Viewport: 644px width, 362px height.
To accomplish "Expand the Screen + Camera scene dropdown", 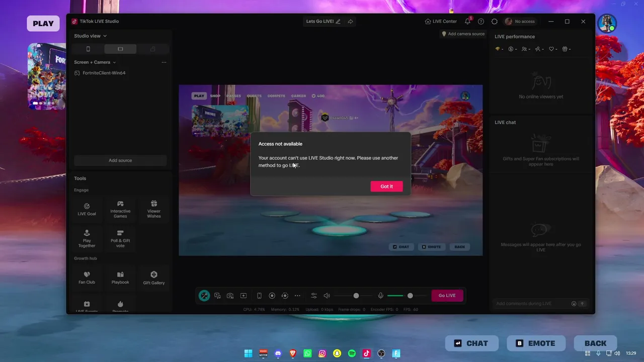I will point(95,62).
